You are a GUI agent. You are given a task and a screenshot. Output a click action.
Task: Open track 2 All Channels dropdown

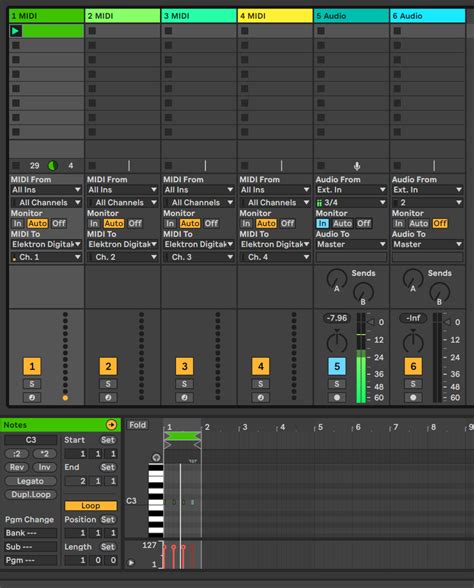click(x=122, y=202)
